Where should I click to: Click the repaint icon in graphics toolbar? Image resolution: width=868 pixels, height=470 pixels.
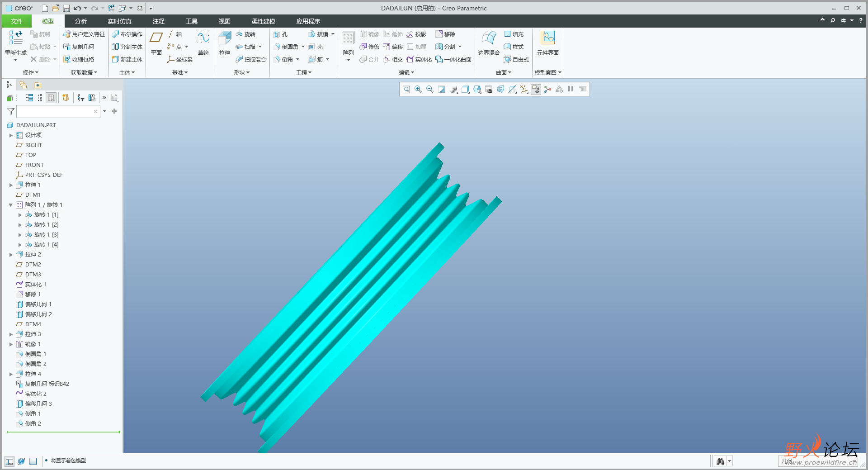[442, 89]
